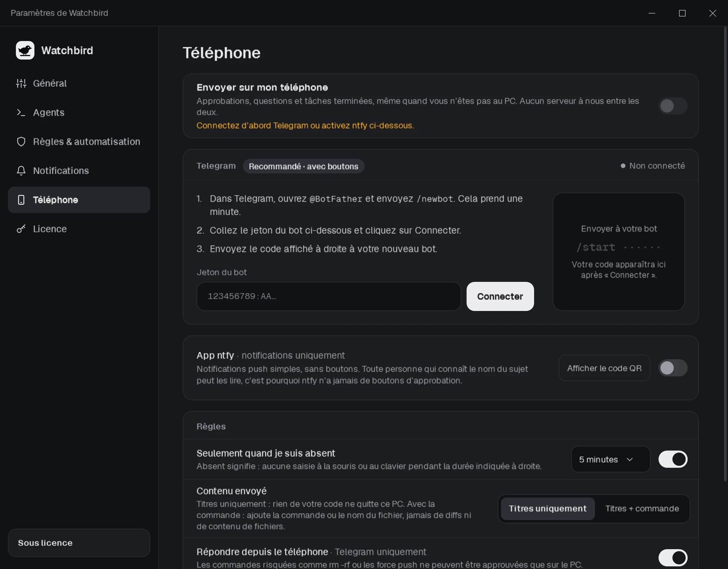Select the Titres + commande option
Screen dimensions: 728x569
[642, 509]
